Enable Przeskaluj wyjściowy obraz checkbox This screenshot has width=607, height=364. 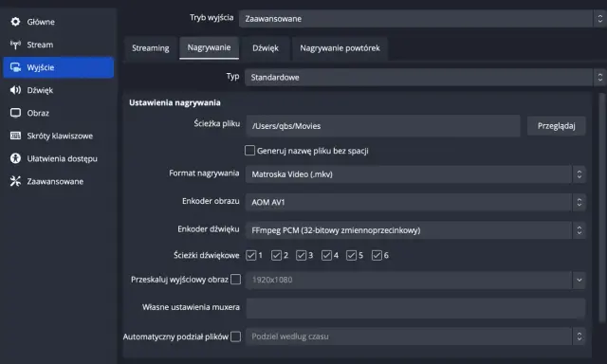(x=235, y=280)
